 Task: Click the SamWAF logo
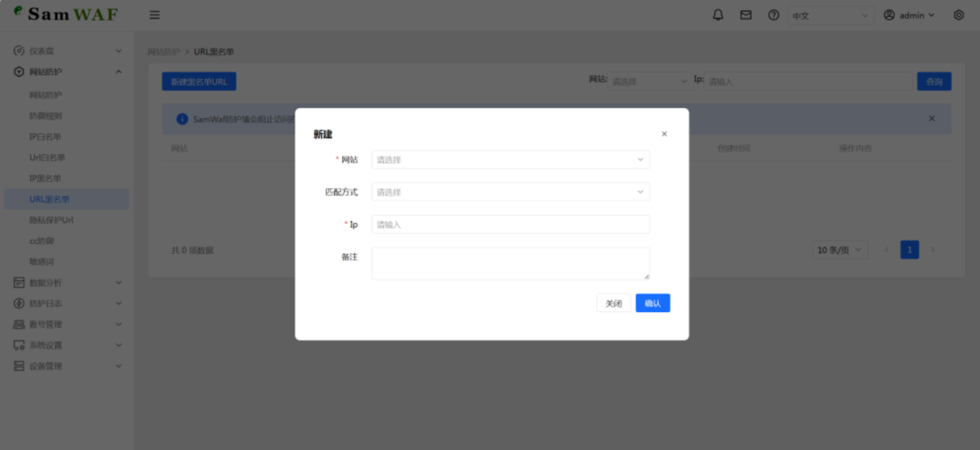coord(65,15)
